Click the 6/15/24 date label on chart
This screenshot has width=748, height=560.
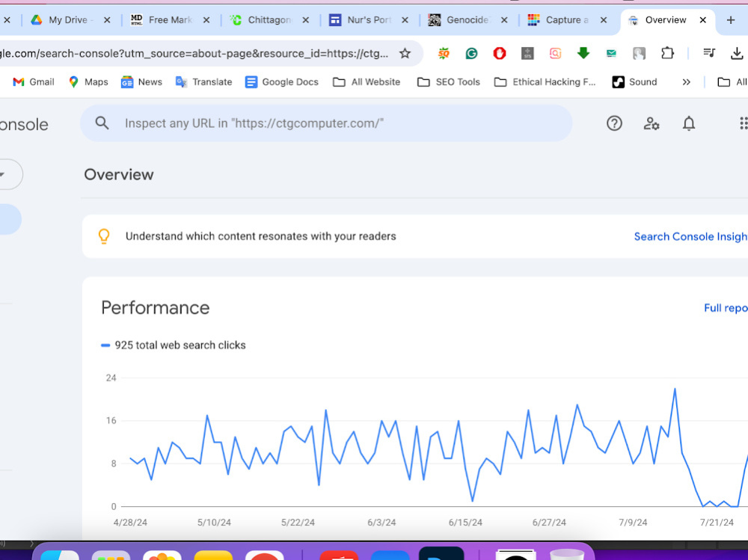pos(465,523)
